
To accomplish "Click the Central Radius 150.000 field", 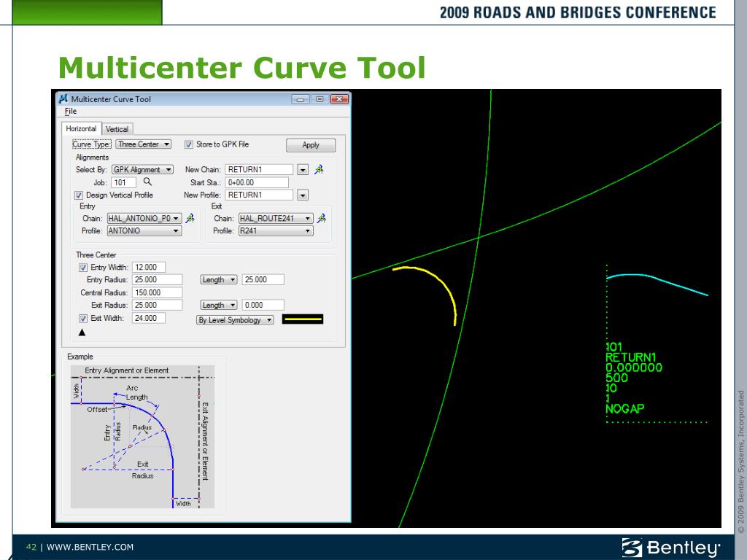I will pyautogui.click(x=158, y=292).
